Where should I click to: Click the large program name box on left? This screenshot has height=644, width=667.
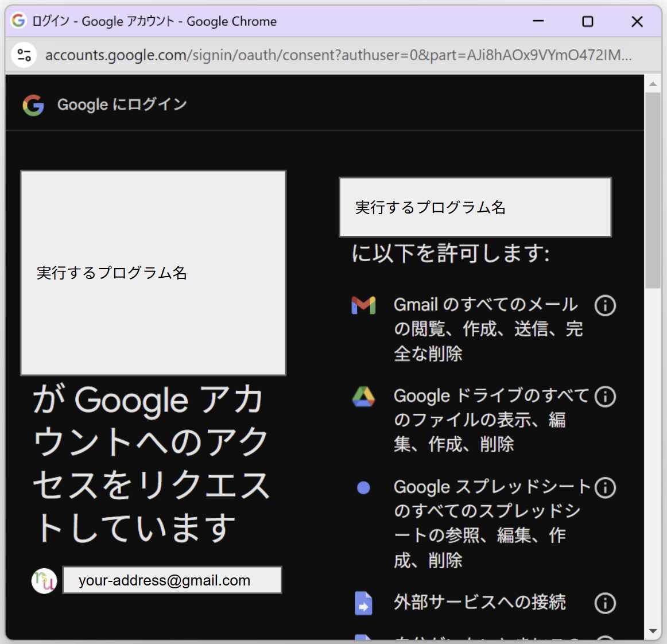[x=153, y=273]
